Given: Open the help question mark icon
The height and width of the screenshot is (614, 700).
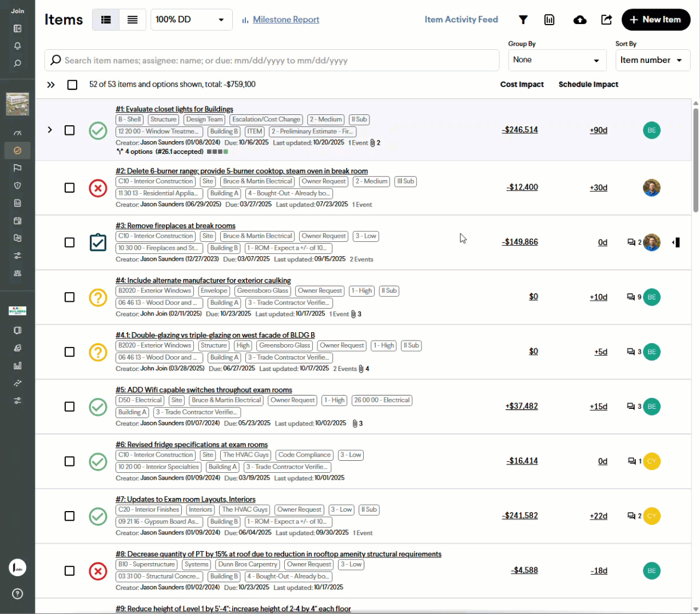Looking at the screenshot, I should 17,593.
